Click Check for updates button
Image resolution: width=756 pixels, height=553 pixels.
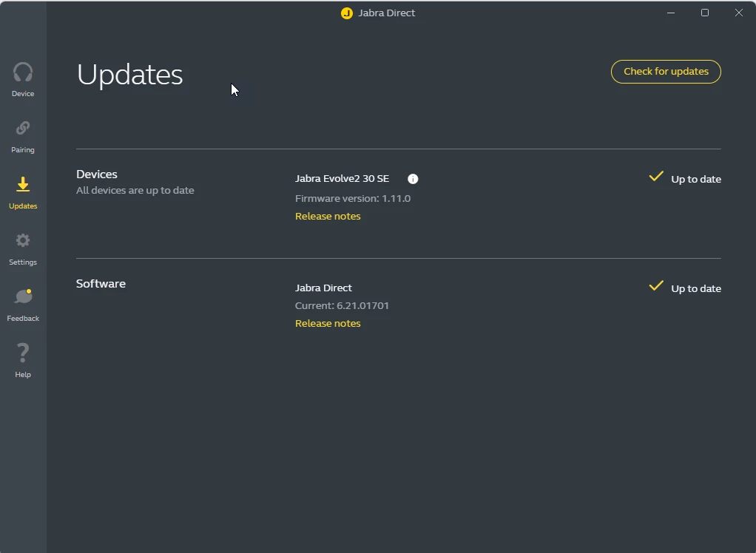(666, 72)
